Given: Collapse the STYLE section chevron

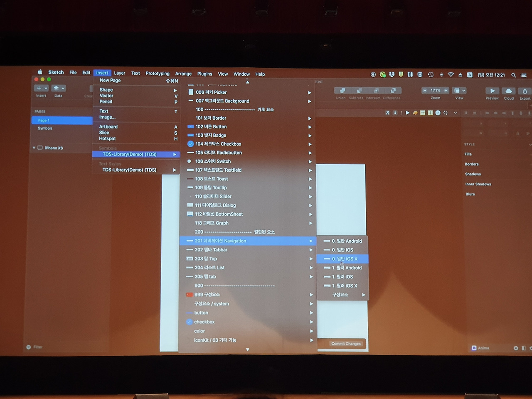Looking at the screenshot, I should point(530,144).
